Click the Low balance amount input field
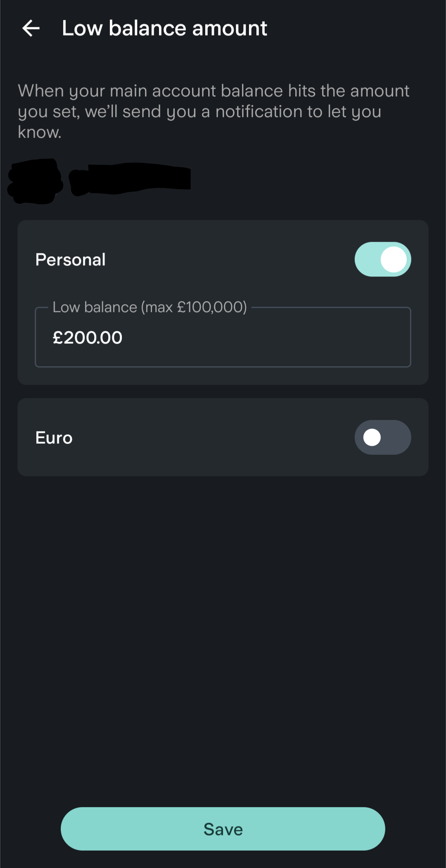Screen dimensions: 446x868 (x=223, y=337)
